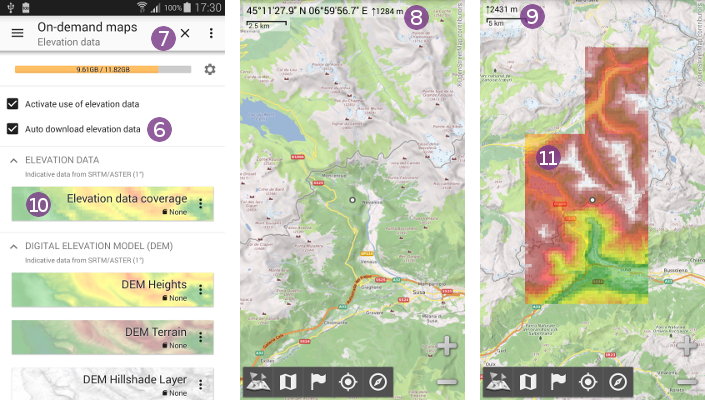Close the On-demand maps panel
This screenshot has height=400, width=705.
185,33
